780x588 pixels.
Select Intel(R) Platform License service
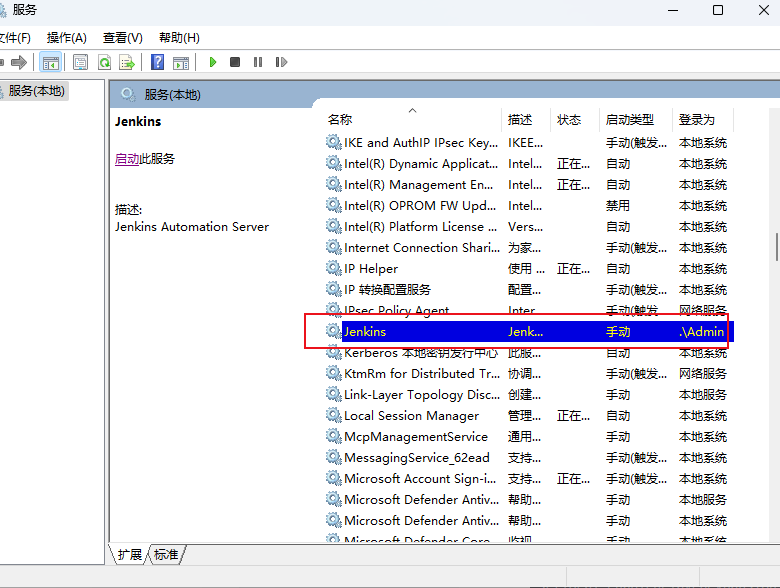[420, 226]
